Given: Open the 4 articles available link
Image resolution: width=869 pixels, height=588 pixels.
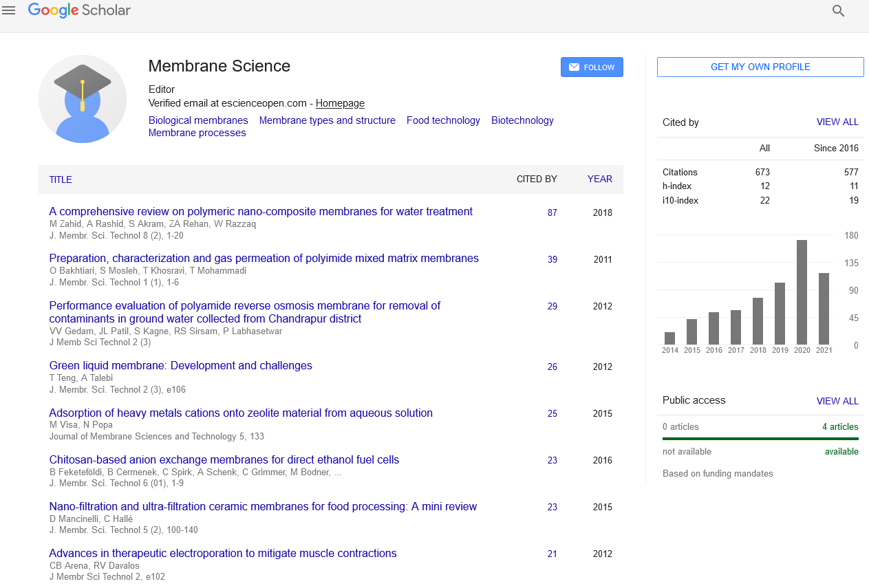Looking at the screenshot, I should click(840, 426).
